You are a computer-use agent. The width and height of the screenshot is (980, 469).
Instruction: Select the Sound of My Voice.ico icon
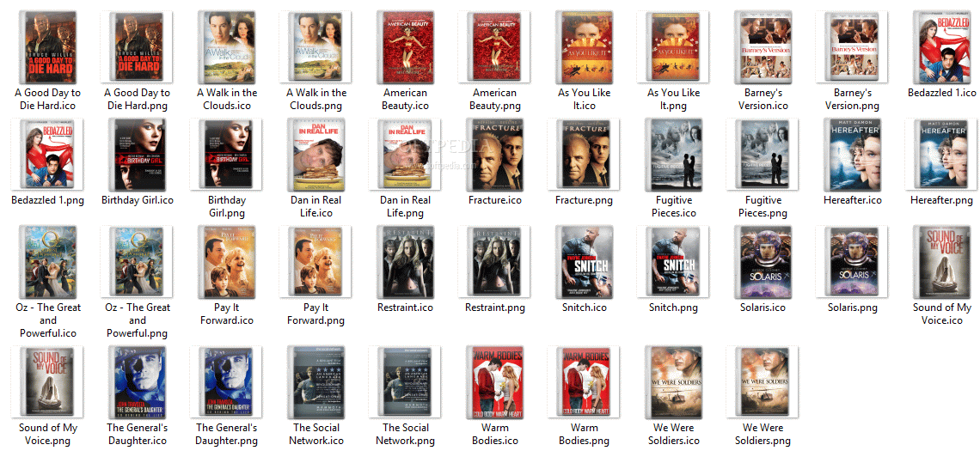click(942, 262)
